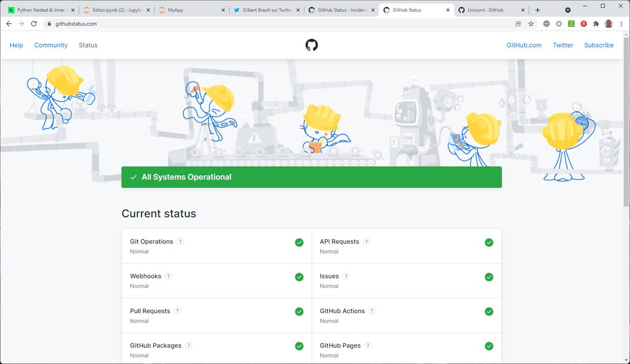
Task: Close the MyApp tab
Action: pyautogui.click(x=223, y=10)
